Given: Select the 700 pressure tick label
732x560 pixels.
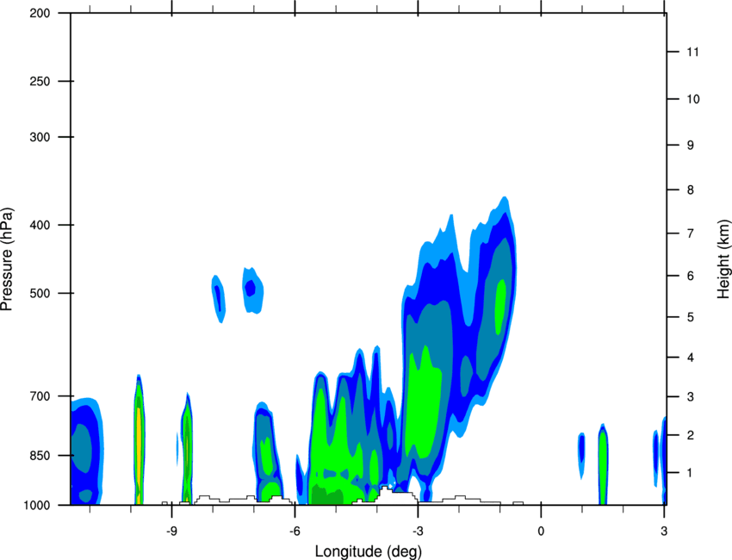Looking at the screenshot, I should pos(40,396).
